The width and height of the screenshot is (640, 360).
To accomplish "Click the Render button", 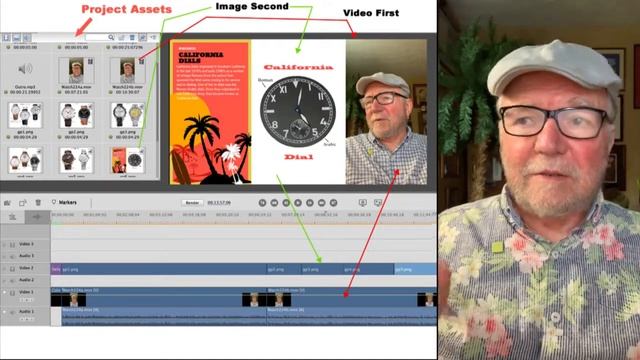I will 192,203.
